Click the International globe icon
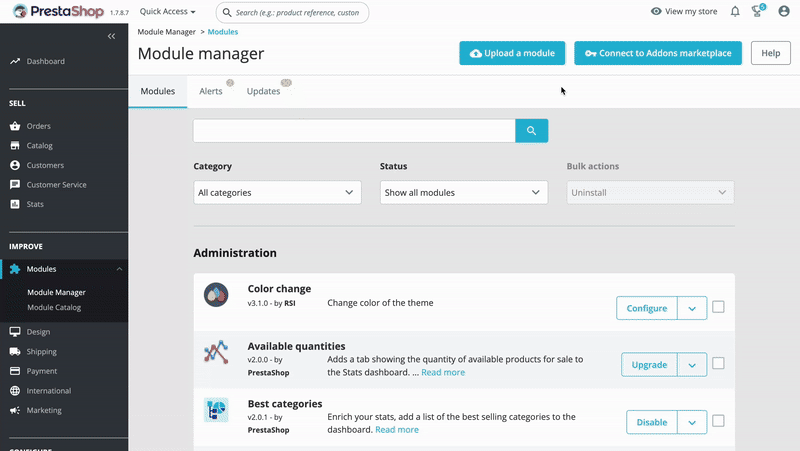This screenshot has height=451, width=800. click(15, 390)
